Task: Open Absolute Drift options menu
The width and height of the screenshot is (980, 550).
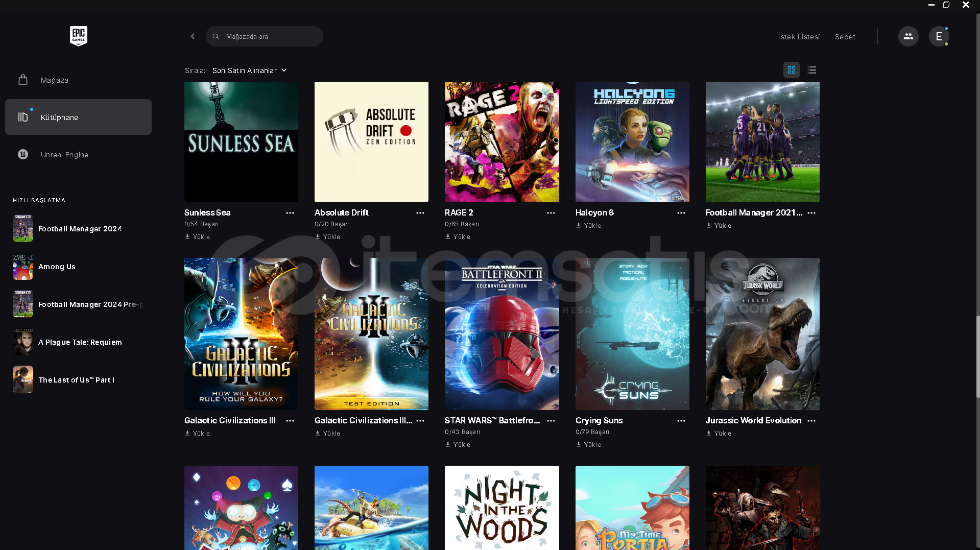Action: (420, 213)
